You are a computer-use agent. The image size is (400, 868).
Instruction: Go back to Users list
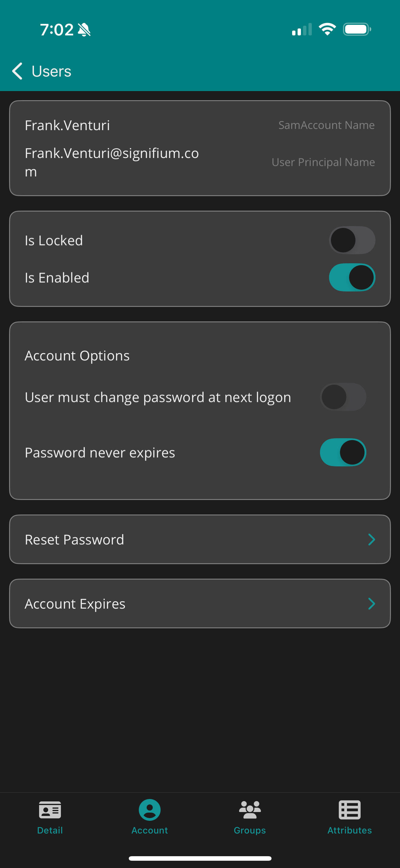(51, 71)
